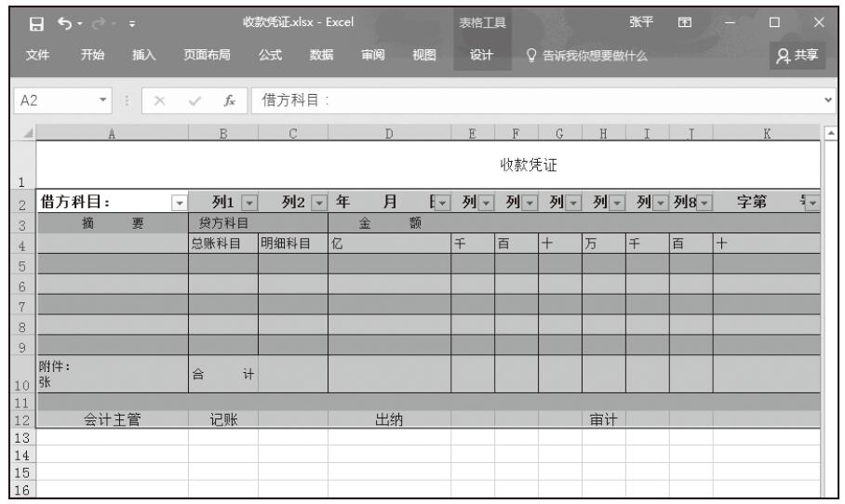The image size is (845, 504).
Task: Click the vertical scrollbar up arrow
Action: 833,134
